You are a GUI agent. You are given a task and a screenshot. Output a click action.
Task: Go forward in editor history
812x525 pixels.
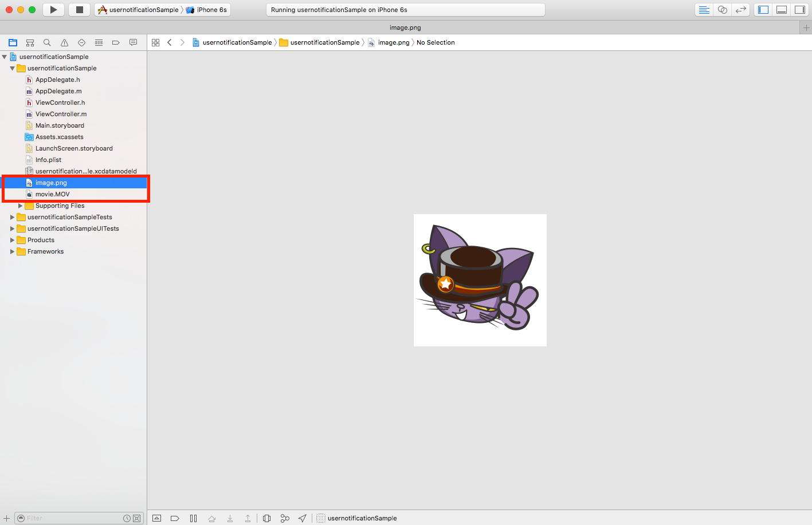tap(182, 42)
